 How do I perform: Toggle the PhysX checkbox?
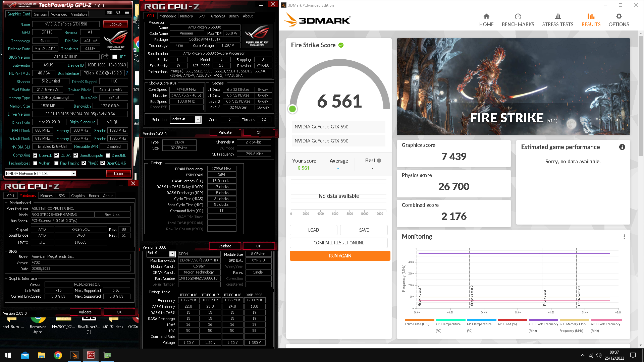pyautogui.click(x=84, y=163)
